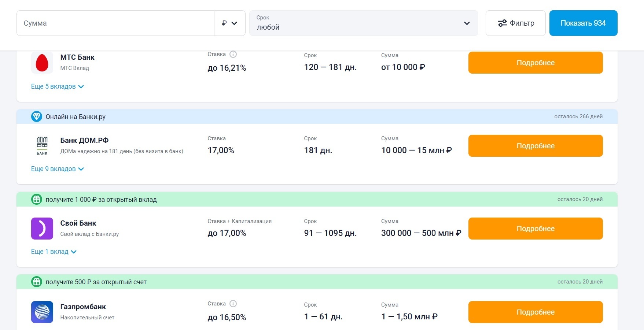Screen dimensions: 644x330
Task: Click gift icon in 1 000 ₽ banner
Action: [x=36, y=200]
